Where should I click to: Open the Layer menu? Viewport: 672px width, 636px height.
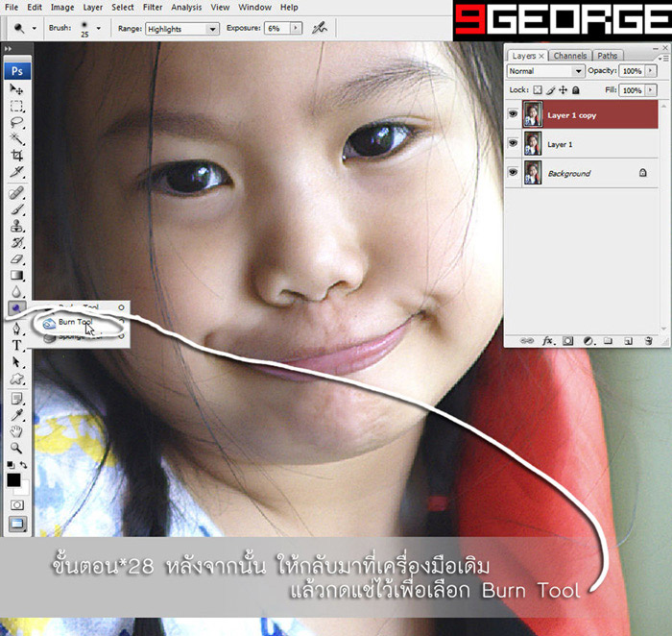pyautogui.click(x=92, y=8)
